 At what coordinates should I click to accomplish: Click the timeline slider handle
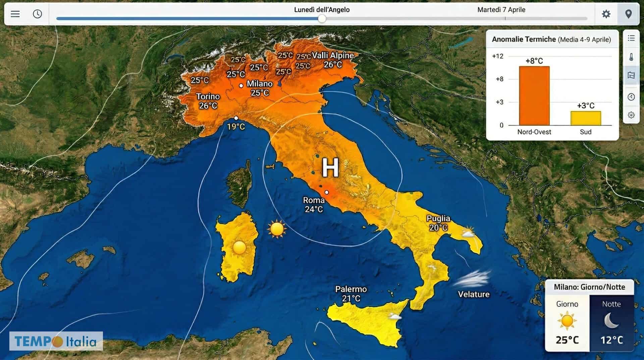click(x=322, y=19)
